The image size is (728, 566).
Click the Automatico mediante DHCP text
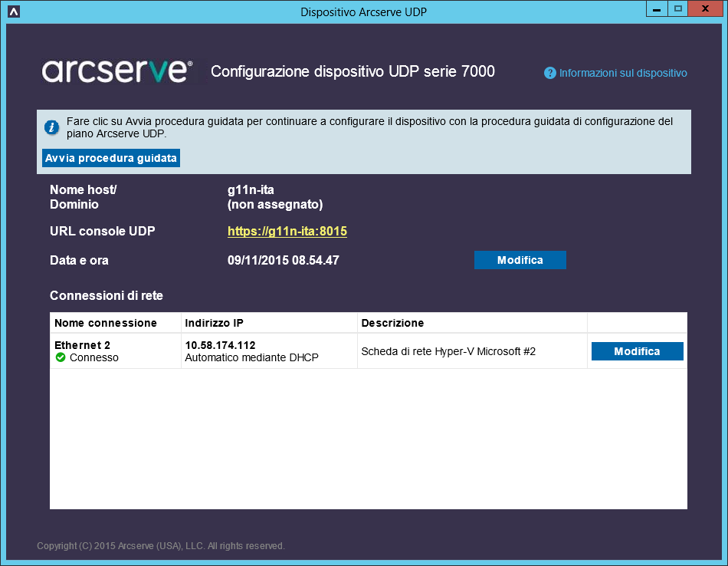[251, 357]
